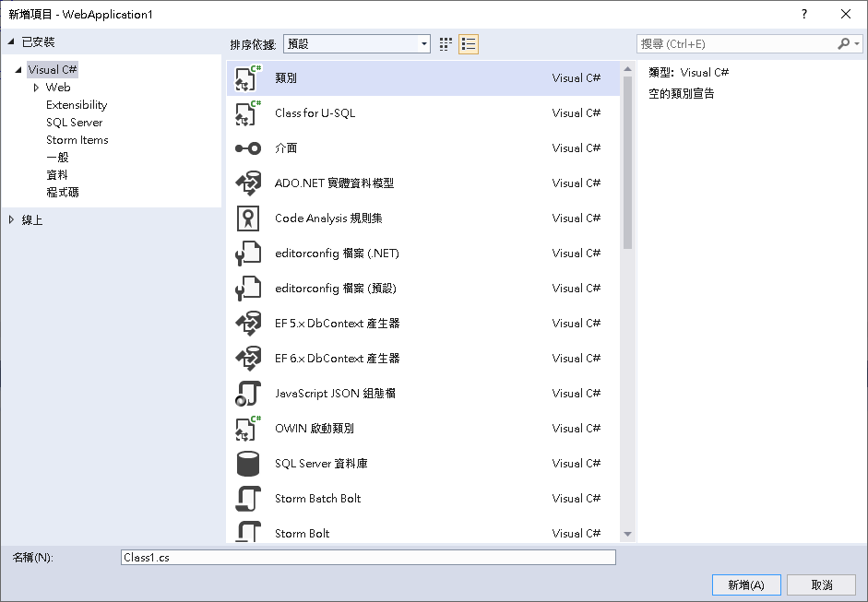The height and width of the screenshot is (602, 868).
Task: Select the 資料 data category
Action: pos(57,175)
